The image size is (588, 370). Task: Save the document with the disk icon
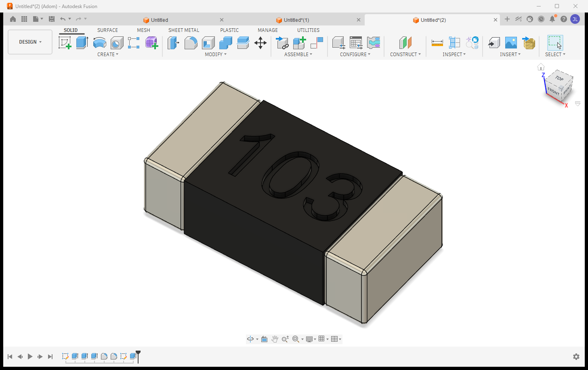click(x=51, y=19)
